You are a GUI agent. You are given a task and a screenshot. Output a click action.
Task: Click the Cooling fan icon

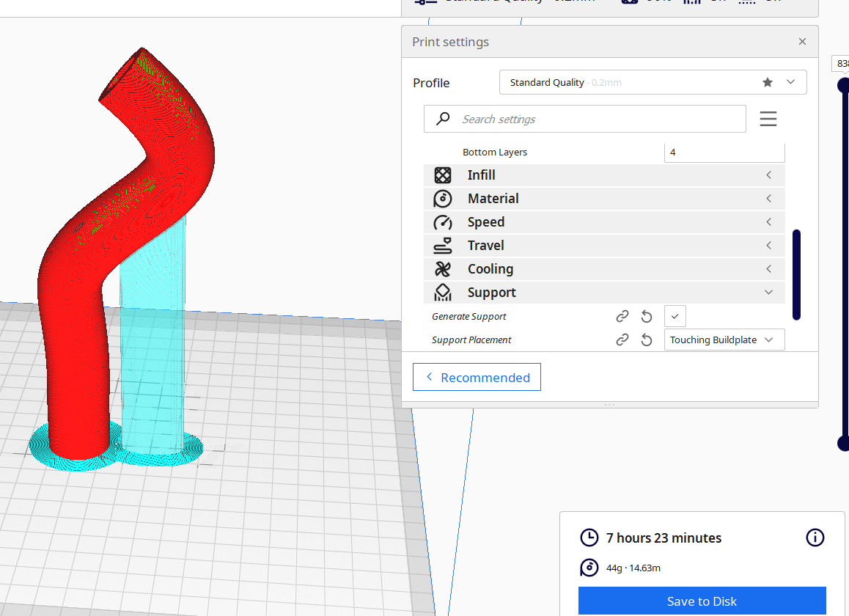coord(442,269)
